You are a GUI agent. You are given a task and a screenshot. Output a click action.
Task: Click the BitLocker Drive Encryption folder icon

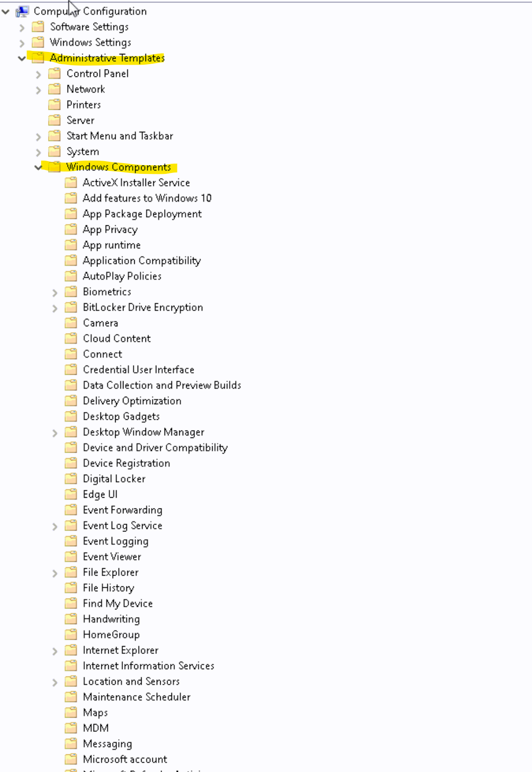coord(71,307)
